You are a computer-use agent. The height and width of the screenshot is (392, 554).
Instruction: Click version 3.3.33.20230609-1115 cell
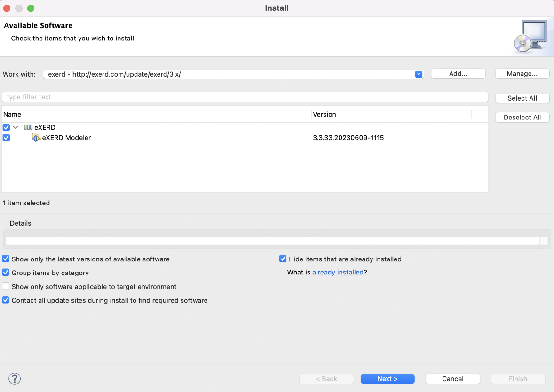(x=348, y=138)
